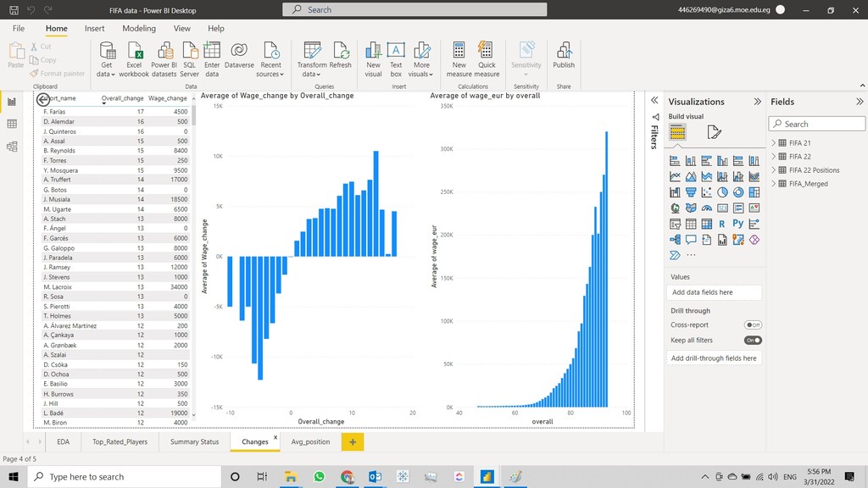Insert a Treemap visual
Viewport: 868px width, 488px height.
pyautogui.click(x=754, y=192)
